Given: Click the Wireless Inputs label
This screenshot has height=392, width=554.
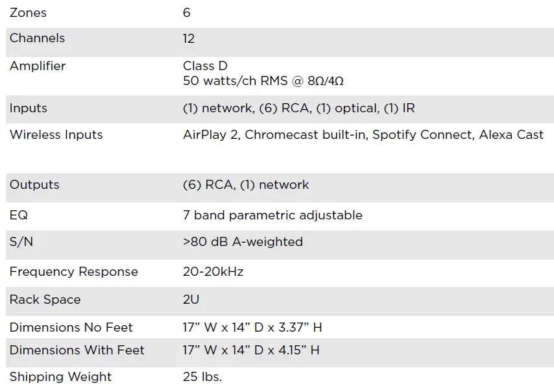Looking at the screenshot, I should [56, 135].
